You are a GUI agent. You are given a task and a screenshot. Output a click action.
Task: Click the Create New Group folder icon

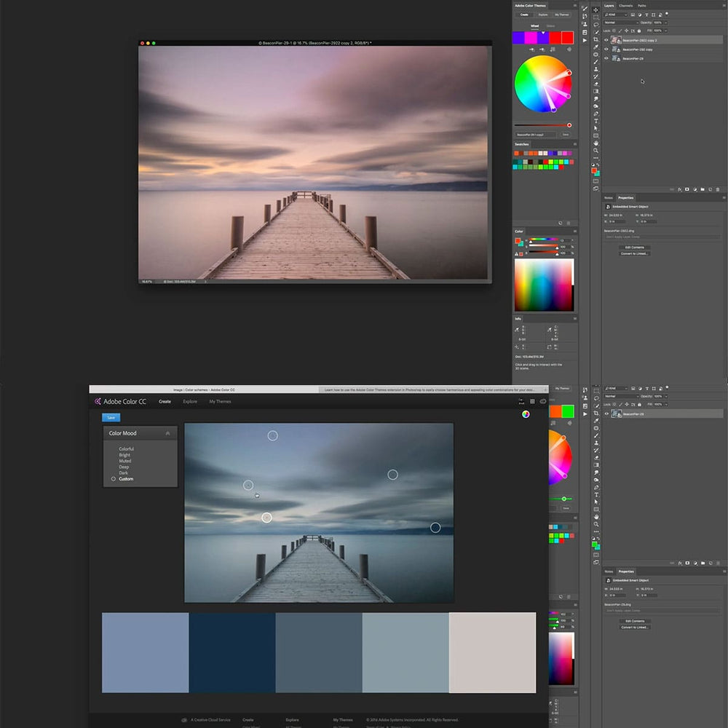pyautogui.click(x=703, y=189)
